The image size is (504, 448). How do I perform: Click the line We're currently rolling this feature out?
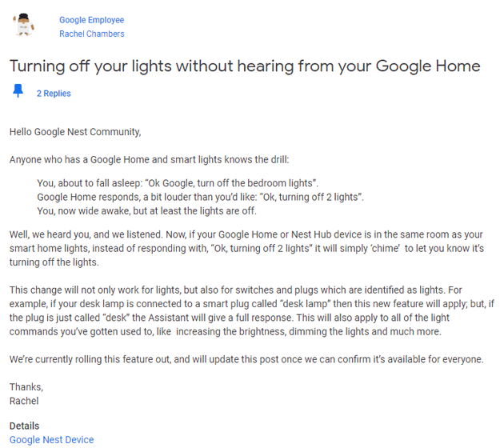246,359
